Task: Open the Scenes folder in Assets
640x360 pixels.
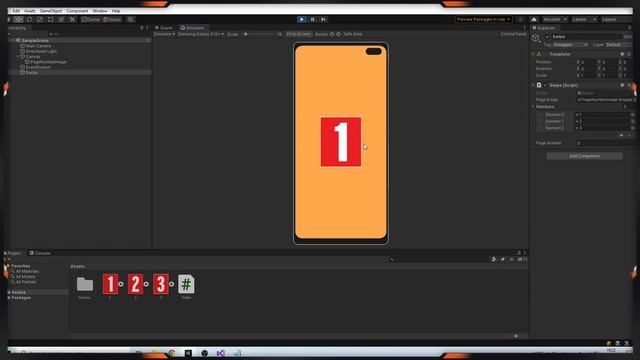Action: coord(84,284)
